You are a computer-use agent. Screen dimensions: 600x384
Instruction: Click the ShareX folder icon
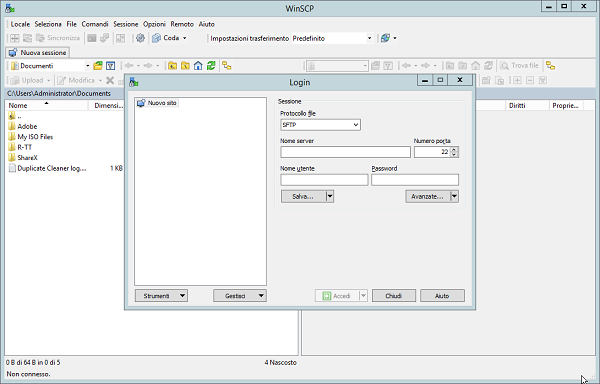pos(12,158)
